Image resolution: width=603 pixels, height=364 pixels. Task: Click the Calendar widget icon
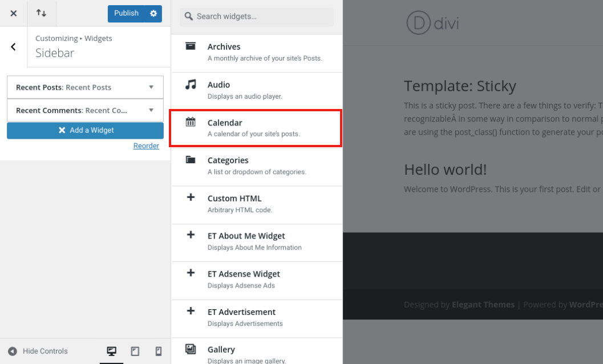(191, 122)
